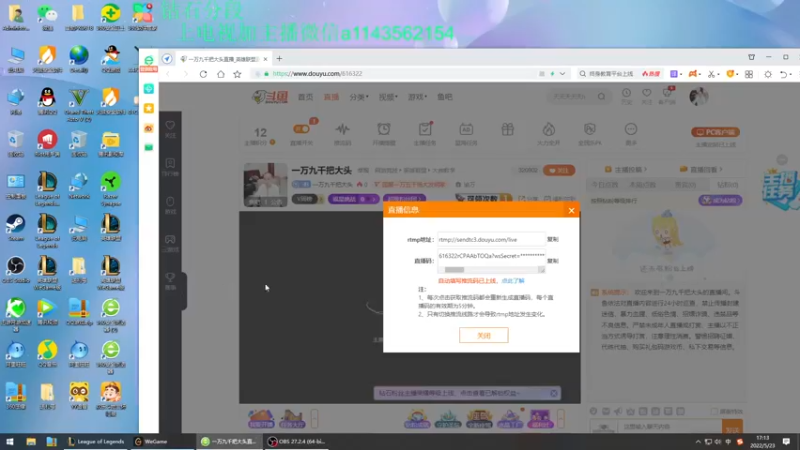The height and width of the screenshot is (450, 800).
Task: Expand the 游戏 nav dropdown
Action: pyautogui.click(x=417, y=97)
